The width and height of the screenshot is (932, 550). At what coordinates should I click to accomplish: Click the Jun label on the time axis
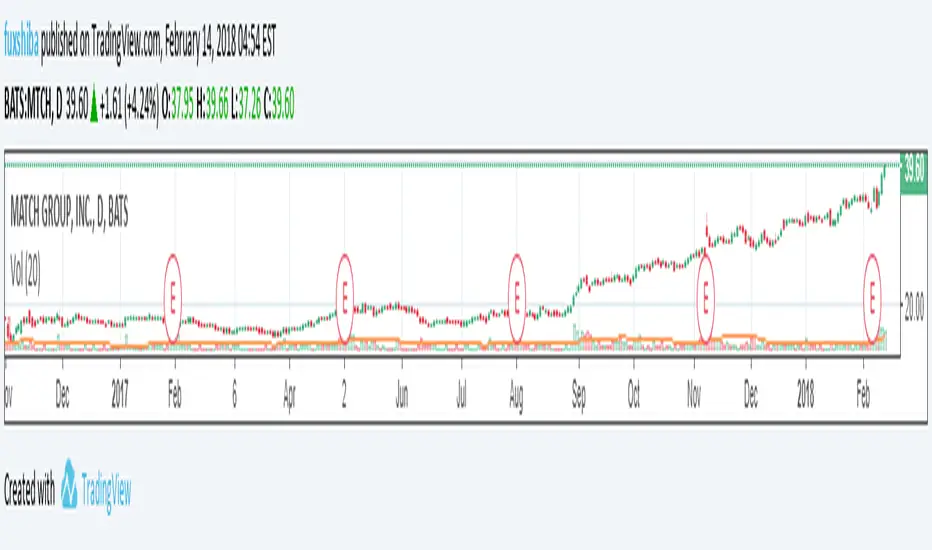click(x=402, y=394)
